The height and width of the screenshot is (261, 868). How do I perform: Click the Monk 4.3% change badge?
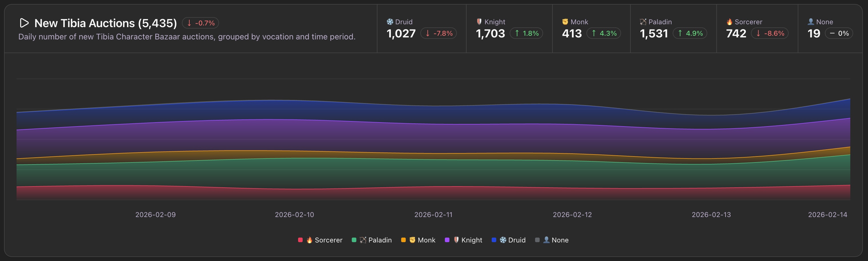tap(604, 33)
